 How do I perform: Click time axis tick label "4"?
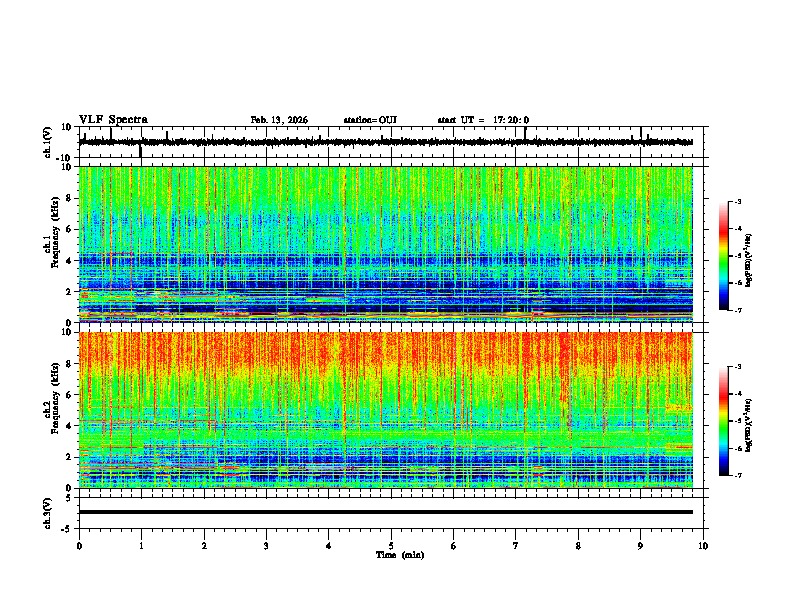click(x=329, y=546)
